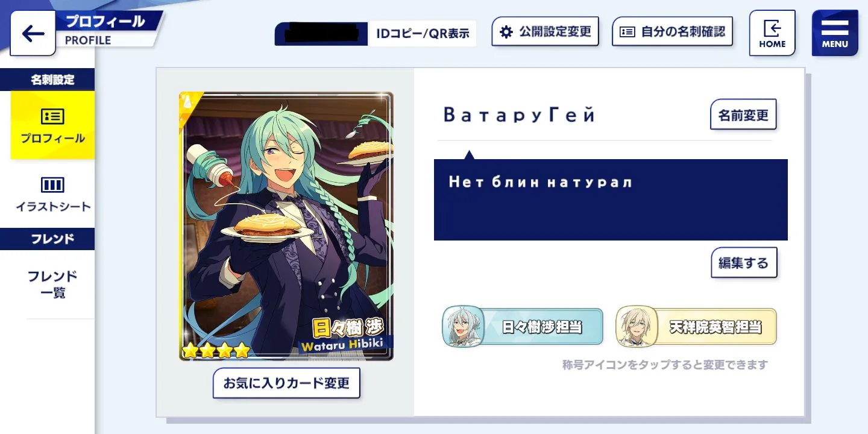The height and width of the screenshot is (434, 868).
Task: Go back using the left arrow icon
Action: tap(33, 33)
